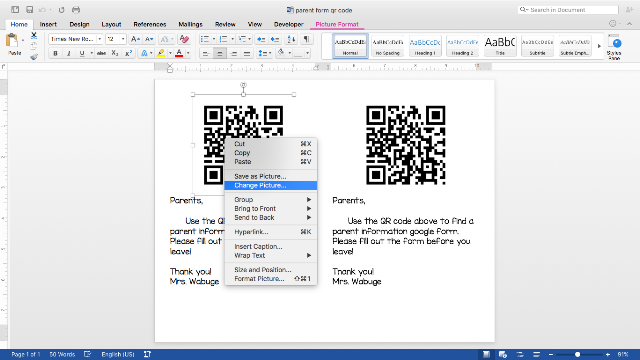Justify text alignment
Screen dimensions: 640x360
(247, 53)
